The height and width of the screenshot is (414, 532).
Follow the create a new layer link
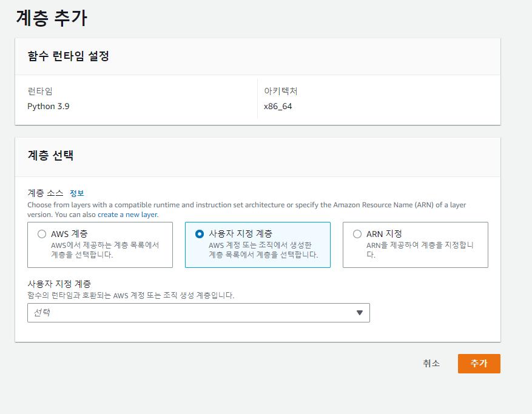[127, 215]
